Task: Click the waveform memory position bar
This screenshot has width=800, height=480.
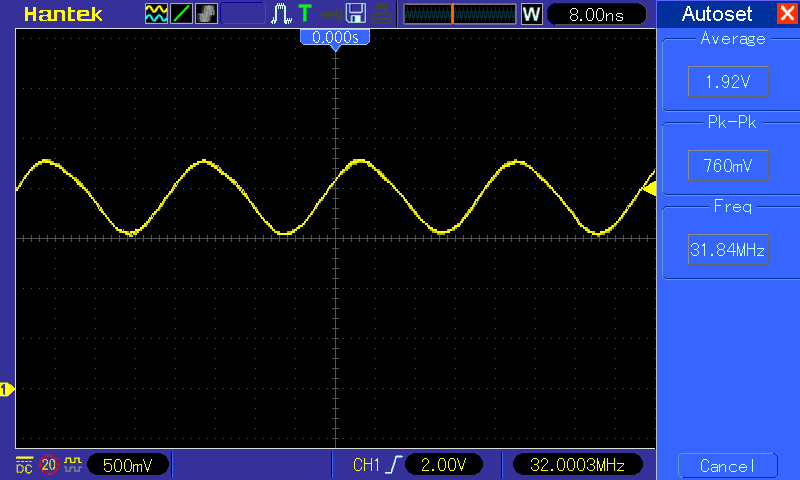Action: [460, 15]
